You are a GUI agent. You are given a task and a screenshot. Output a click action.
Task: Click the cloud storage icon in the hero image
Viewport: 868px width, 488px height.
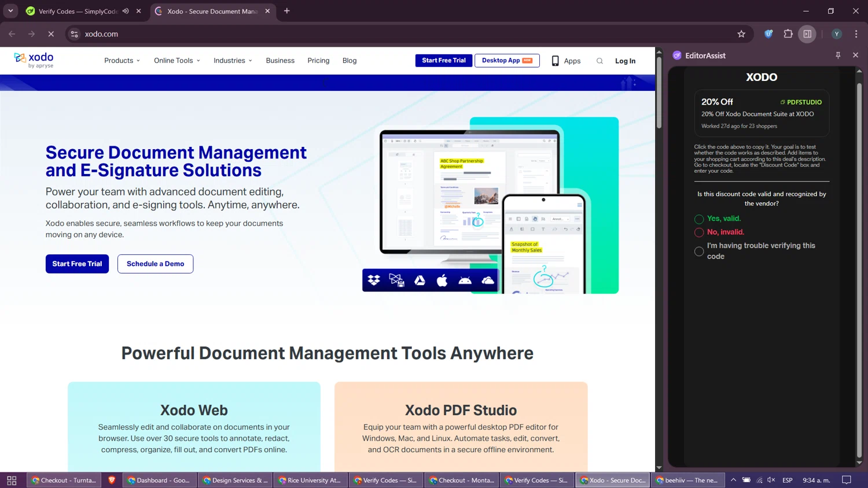pyautogui.click(x=488, y=280)
